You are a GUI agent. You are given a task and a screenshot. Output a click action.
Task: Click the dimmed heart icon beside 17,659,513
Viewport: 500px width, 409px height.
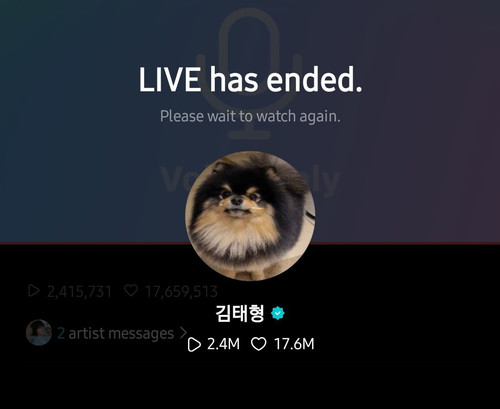[131, 290]
